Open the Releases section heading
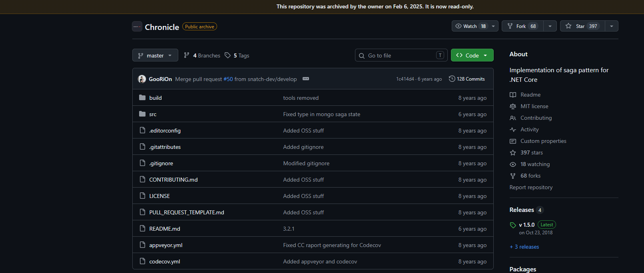644x273 pixels. [x=522, y=210]
